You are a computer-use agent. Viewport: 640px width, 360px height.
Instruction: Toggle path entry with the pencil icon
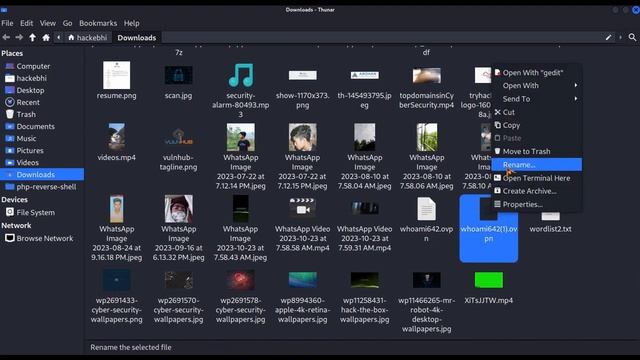609,38
